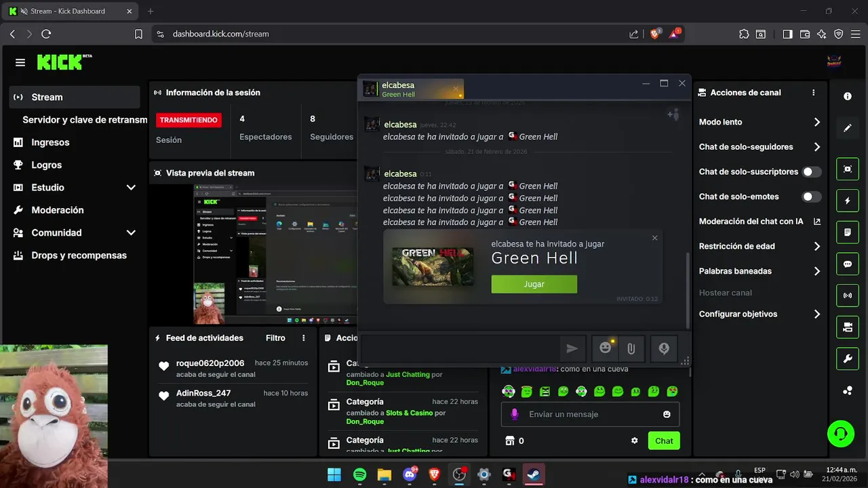Click the green Jugar button
This screenshot has width=868, height=488.
pos(534,284)
